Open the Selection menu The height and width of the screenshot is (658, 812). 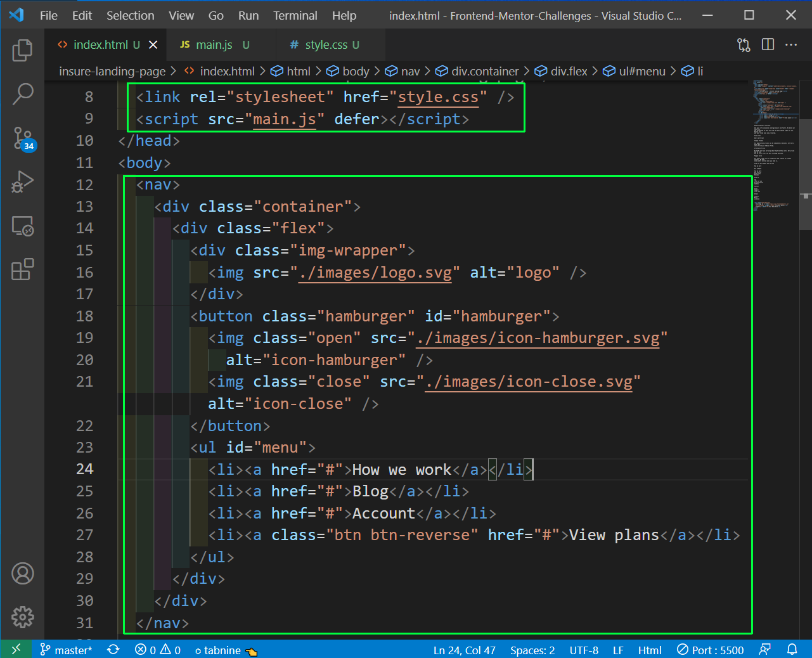click(x=131, y=16)
